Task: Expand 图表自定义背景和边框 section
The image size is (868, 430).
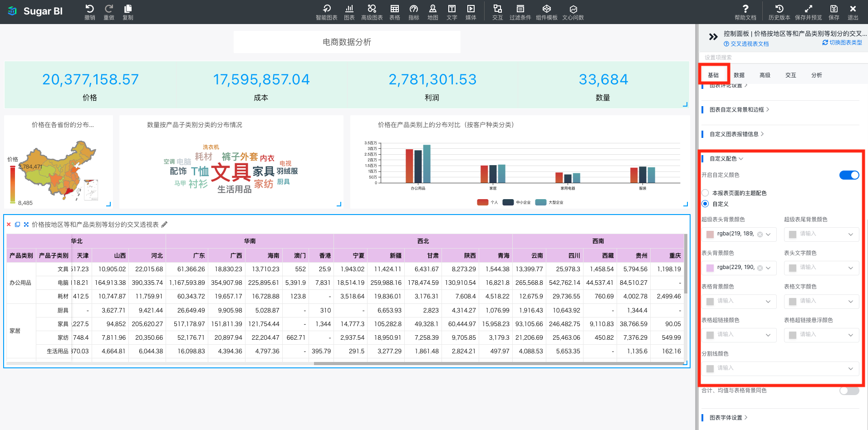Action: [x=739, y=110]
